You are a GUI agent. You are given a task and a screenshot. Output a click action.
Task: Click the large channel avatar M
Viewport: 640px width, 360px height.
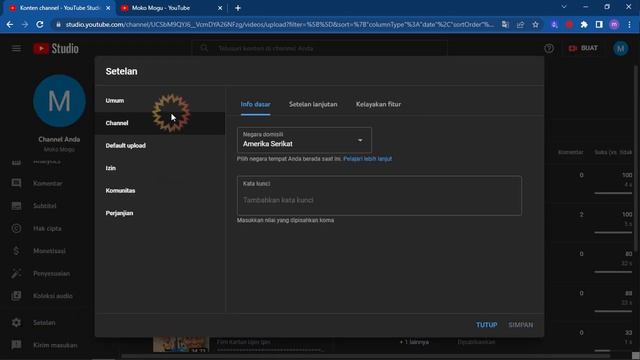pos(59,101)
